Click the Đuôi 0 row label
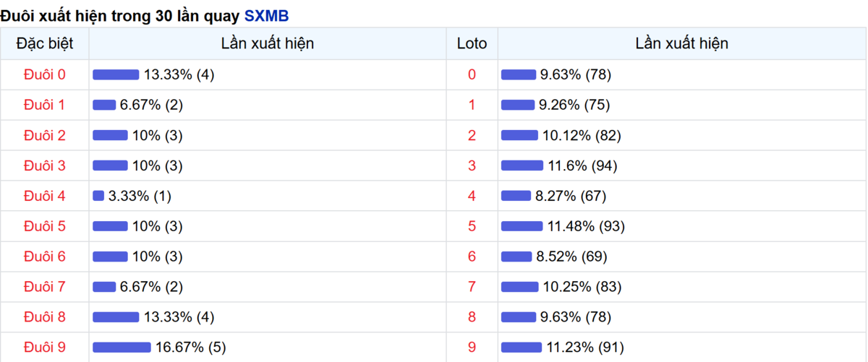 click(44, 74)
